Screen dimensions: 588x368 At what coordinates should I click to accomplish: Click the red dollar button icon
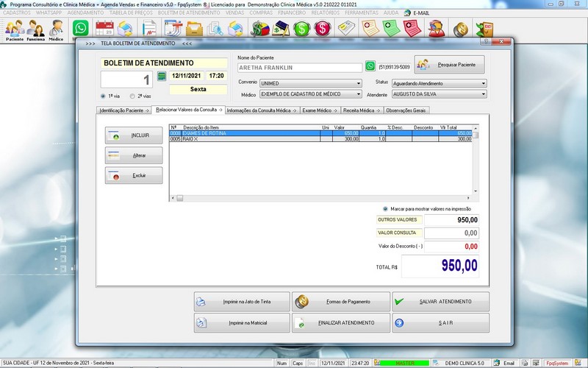pos(323,29)
